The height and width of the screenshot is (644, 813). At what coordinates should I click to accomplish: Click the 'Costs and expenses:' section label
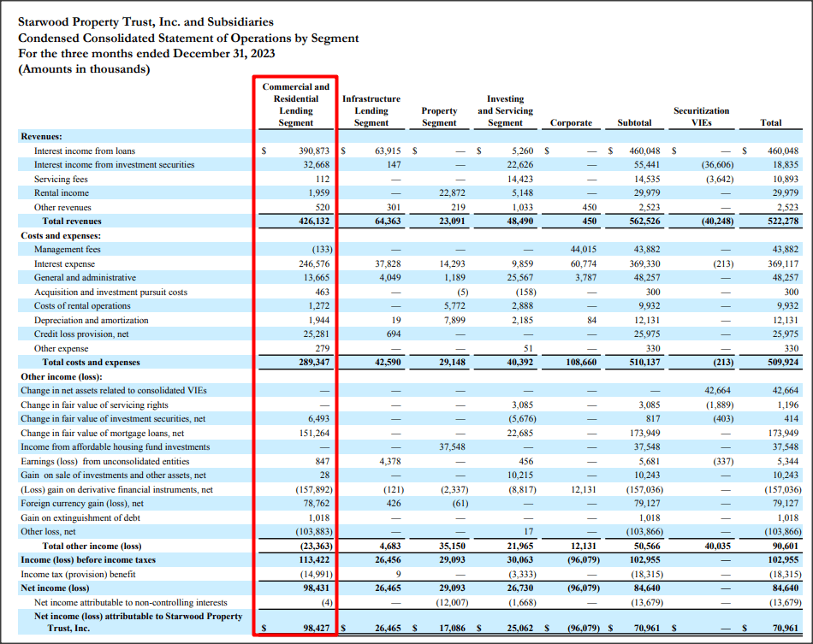click(61, 236)
